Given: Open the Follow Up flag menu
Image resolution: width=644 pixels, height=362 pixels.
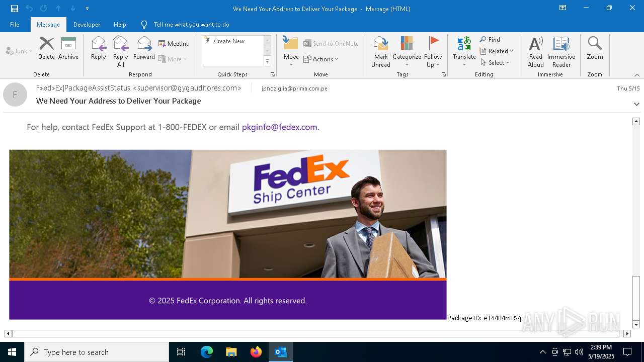Looking at the screenshot, I should click(x=433, y=52).
